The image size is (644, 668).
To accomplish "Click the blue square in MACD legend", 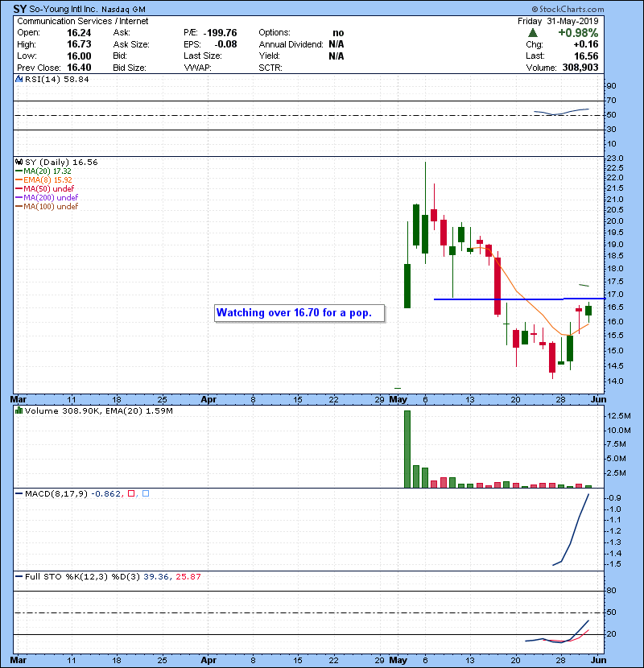I will pyautogui.click(x=146, y=493).
